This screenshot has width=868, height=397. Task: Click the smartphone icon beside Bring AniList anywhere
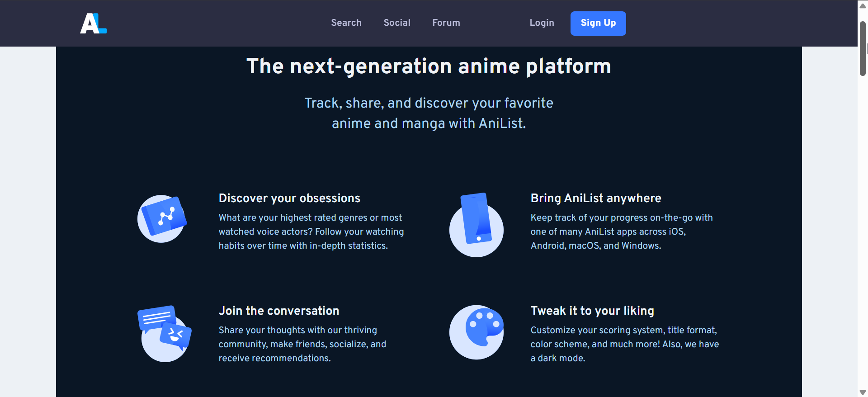click(476, 225)
